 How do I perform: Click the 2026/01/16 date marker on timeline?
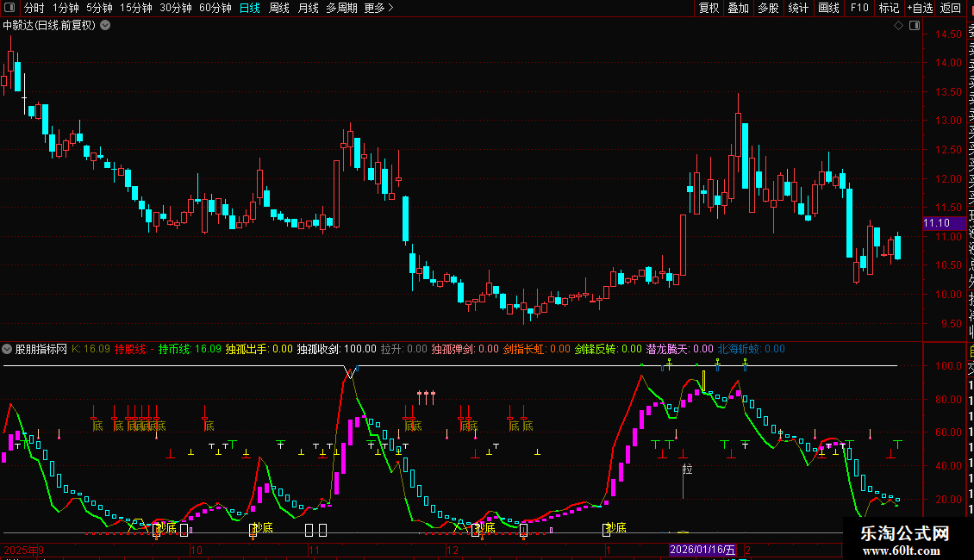pos(703,550)
